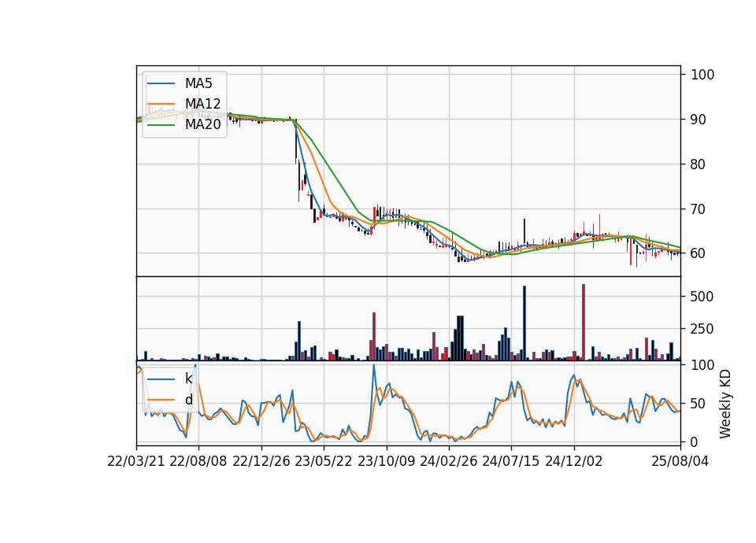Click the volume axis value 500

(x=702, y=297)
